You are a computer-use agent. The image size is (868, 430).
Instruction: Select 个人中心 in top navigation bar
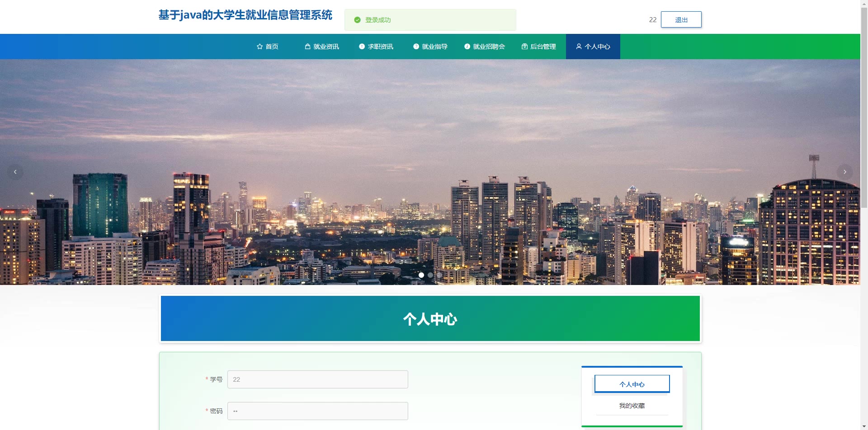pos(593,47)
